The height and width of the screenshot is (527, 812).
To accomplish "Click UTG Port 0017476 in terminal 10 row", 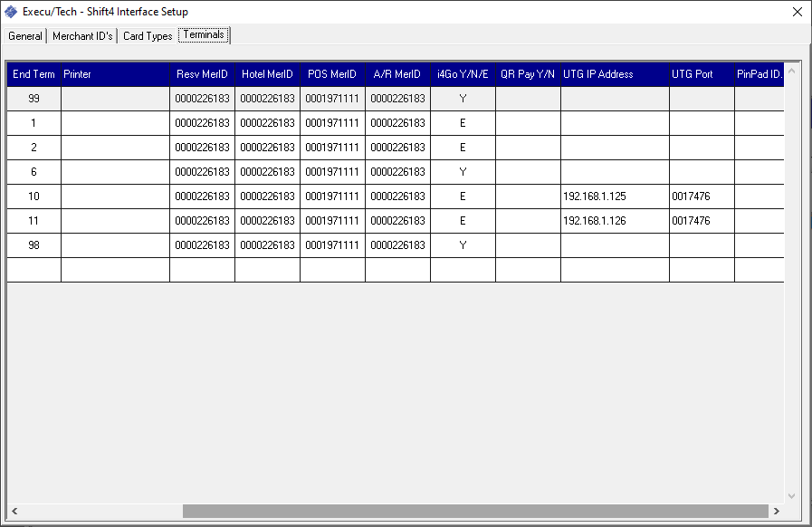I will pos(702,196).
